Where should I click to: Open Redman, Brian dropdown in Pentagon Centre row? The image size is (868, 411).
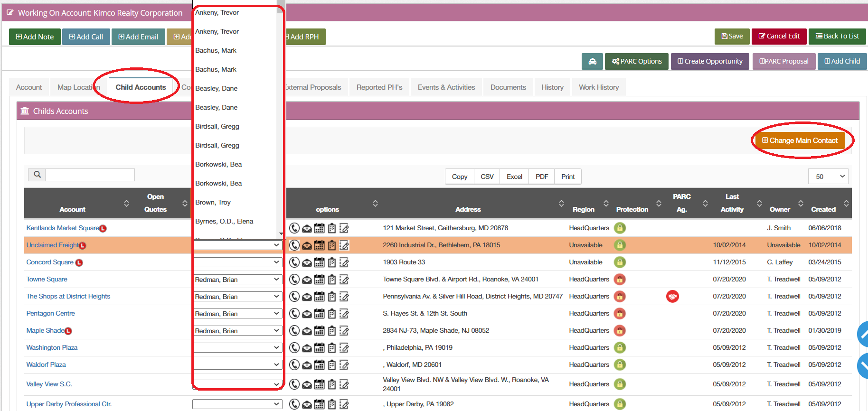(x=237, y=313)
